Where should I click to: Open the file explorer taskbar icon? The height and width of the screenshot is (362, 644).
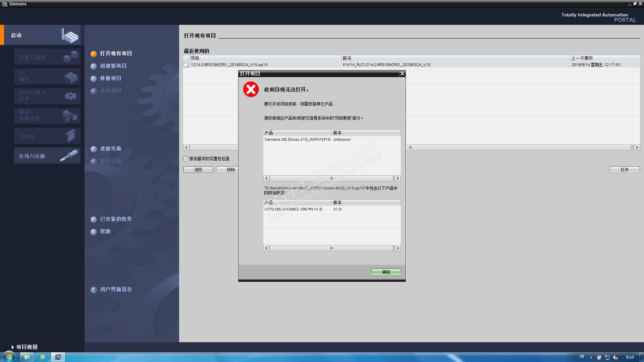[x=27, y=357]
